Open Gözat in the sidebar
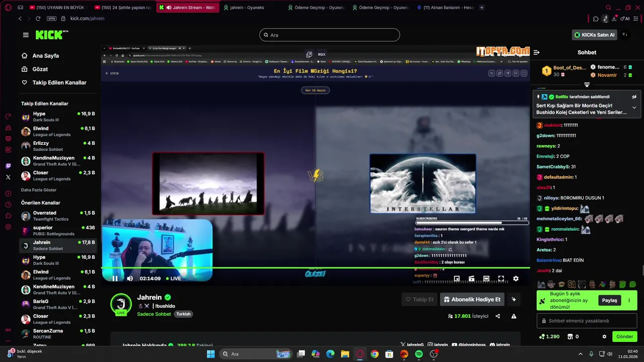The width and height of the screenshot is (644, 362). 35,69
